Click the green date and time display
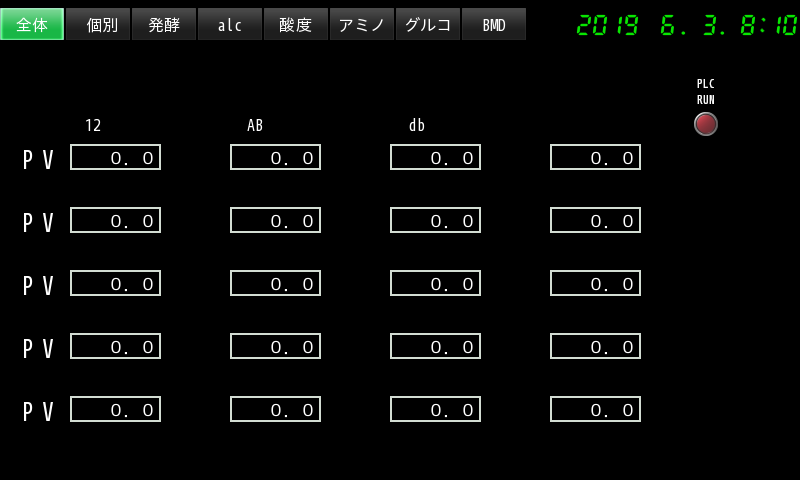800x480 pixels. coord(686,26)
